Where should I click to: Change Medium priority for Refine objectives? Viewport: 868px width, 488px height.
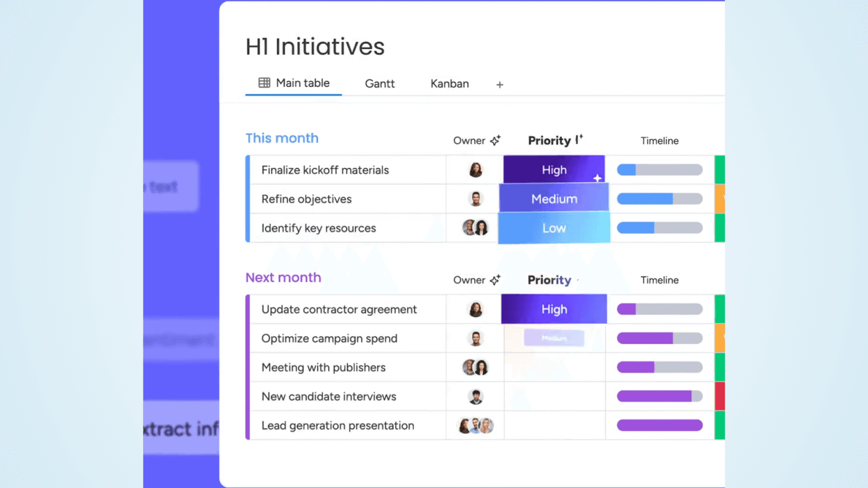pyautogui.click(x=554, y=198)
